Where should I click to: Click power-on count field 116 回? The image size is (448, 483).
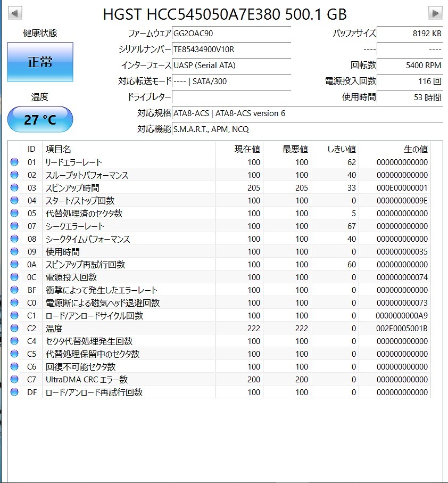coord(410,81)
